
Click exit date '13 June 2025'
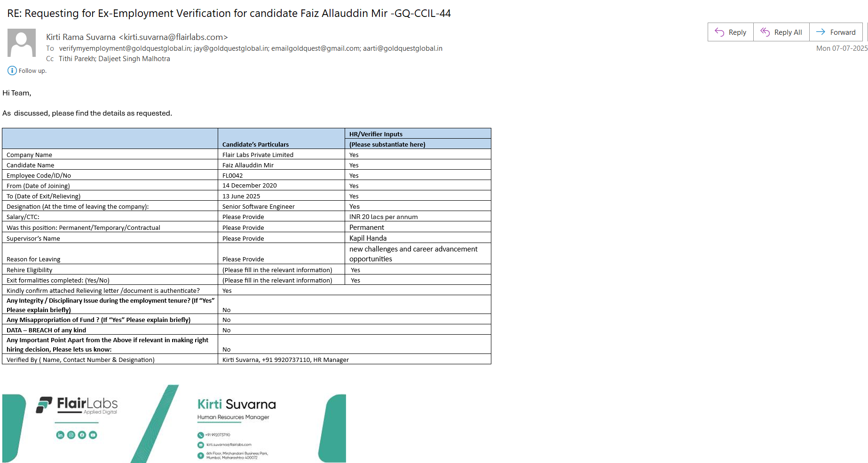241,196
